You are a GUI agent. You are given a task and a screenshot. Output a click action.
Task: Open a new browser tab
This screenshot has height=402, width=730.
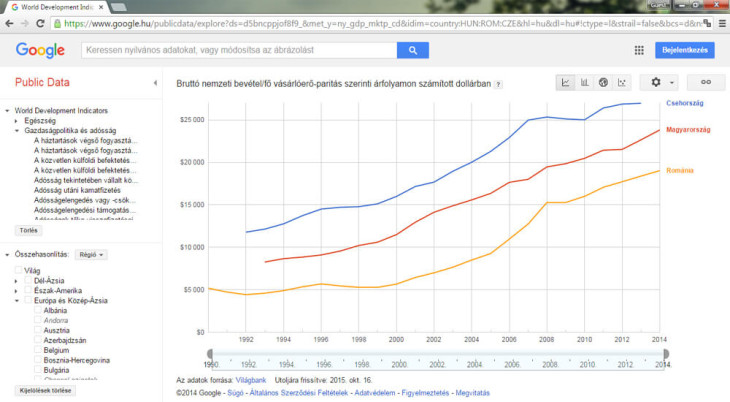coord(119,7)
